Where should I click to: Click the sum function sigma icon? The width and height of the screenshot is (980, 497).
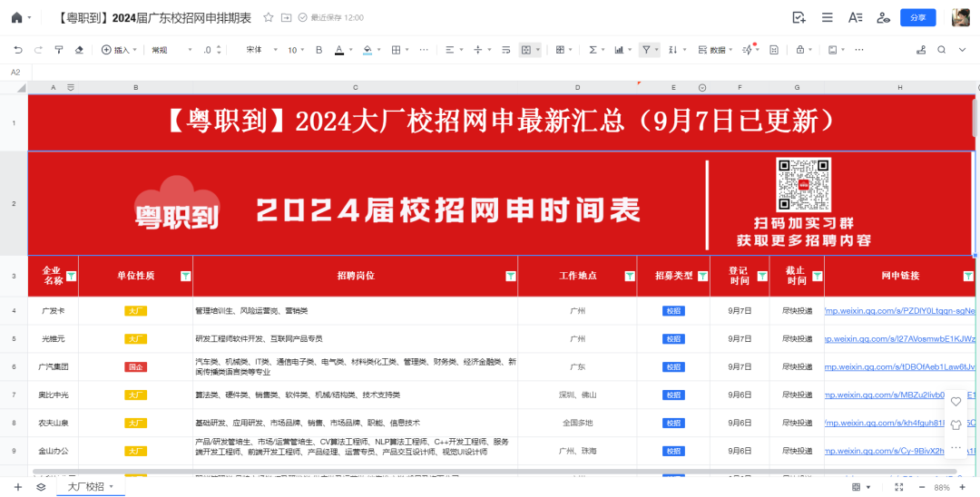593,50
